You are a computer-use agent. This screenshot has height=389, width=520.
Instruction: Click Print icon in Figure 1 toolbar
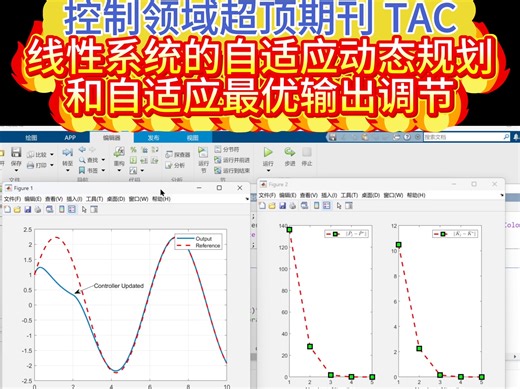point(38,209)
